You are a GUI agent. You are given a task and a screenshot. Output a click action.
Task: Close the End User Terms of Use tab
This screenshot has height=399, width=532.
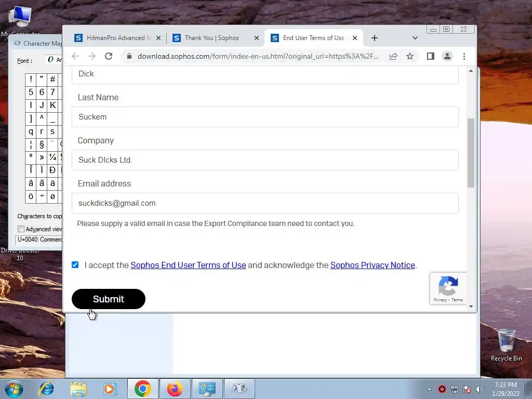click(x=355, y=38)
